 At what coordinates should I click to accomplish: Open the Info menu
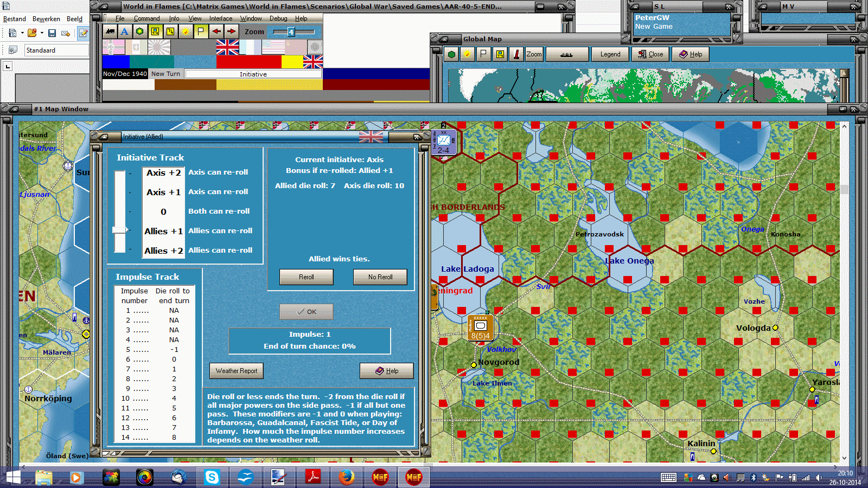(174, 18)
